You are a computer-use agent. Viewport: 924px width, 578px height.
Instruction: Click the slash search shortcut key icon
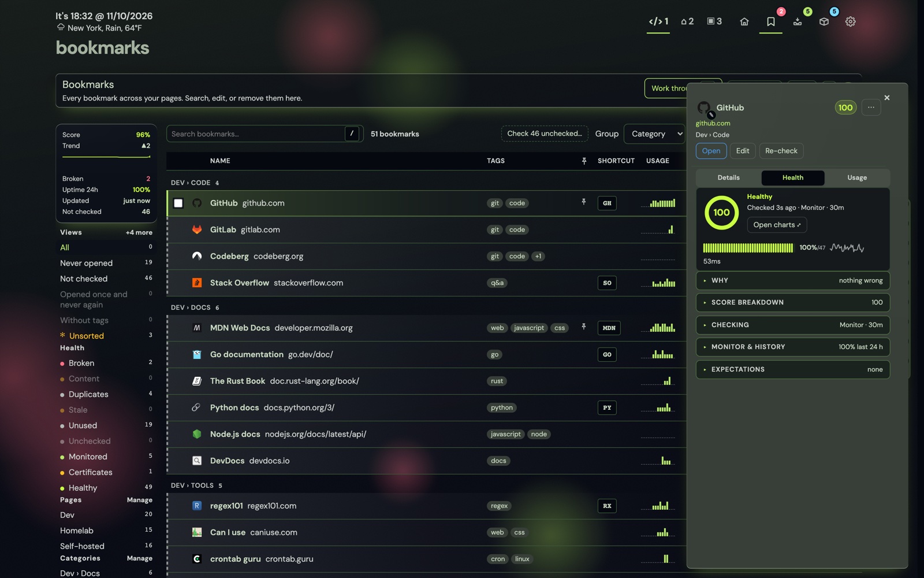[x=352, y=134]
